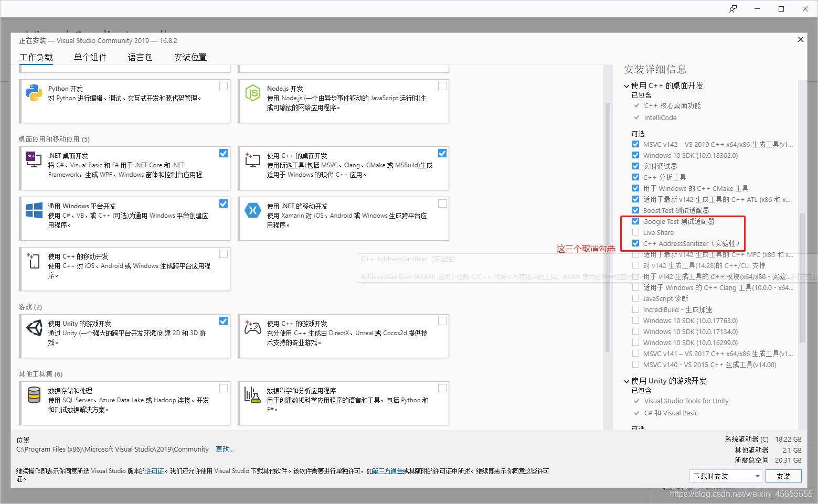Click the C++ mobile development phone icon
Screen dimensions: 818x504
click(34, 261)
